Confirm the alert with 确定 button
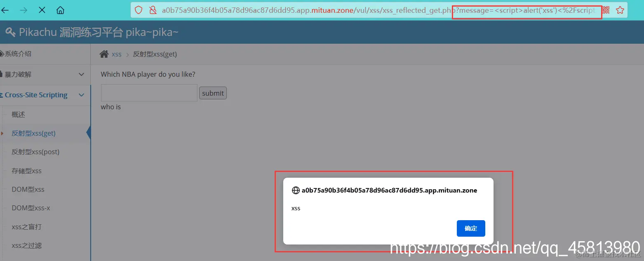The height and width of the screenshot is (261, 644). click(x=471, y=228)
